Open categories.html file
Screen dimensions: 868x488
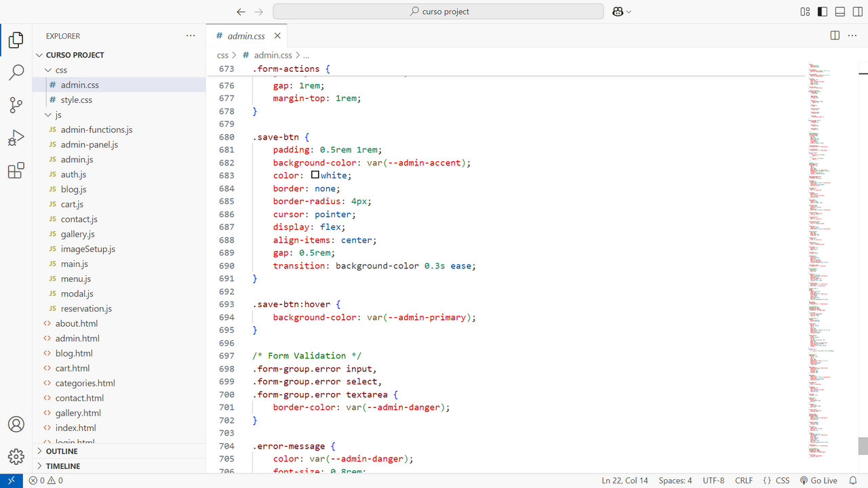tap(119, 383)
